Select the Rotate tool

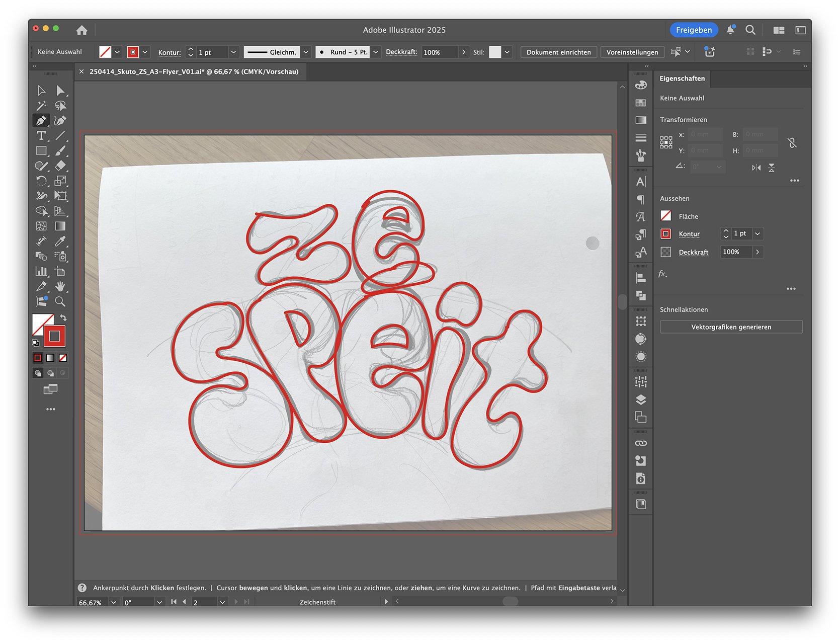(x=41, y=181)
